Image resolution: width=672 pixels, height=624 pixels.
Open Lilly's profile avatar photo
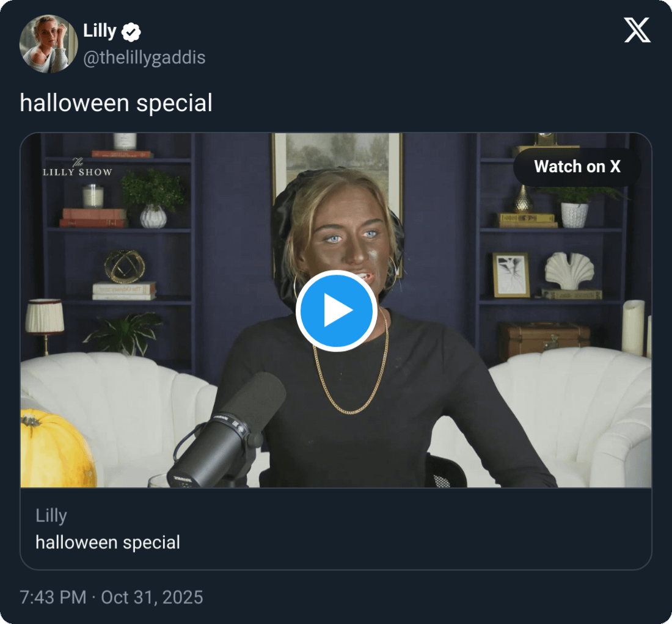tap(48, 44)
